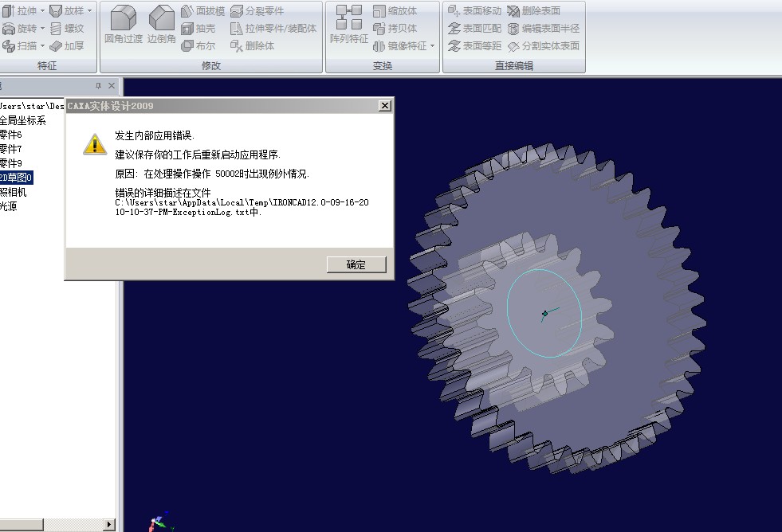Toggle the panel auto-hide pin
Image resolution: width=782 pixels, height=532 pixels.
[99, 86]
